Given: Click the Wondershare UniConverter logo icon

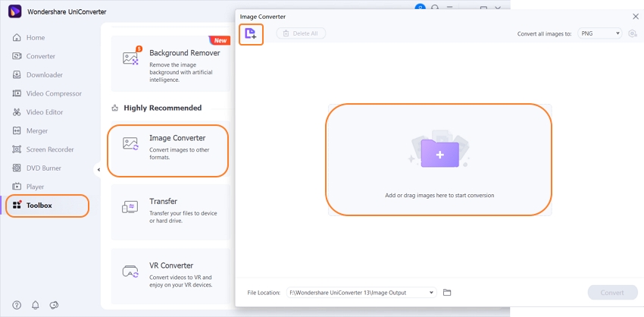Looking at the screenshot, I should point(15,11).
